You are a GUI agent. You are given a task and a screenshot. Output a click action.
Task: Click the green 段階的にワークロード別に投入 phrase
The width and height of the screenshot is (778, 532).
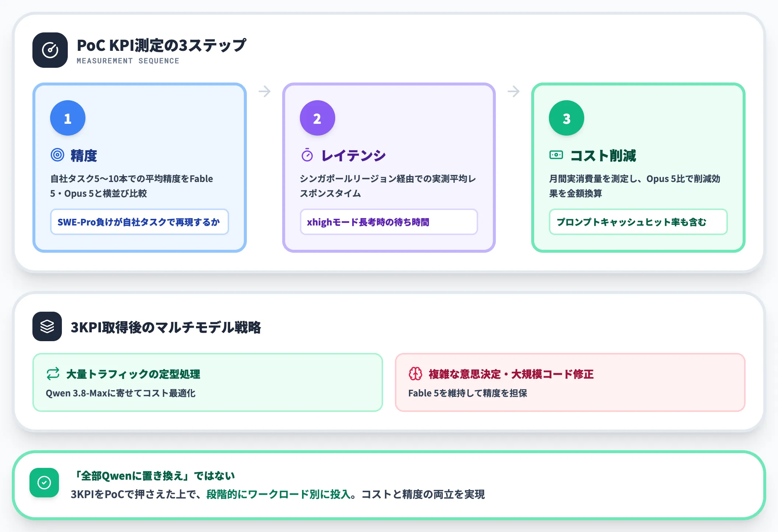click(278, 494)
